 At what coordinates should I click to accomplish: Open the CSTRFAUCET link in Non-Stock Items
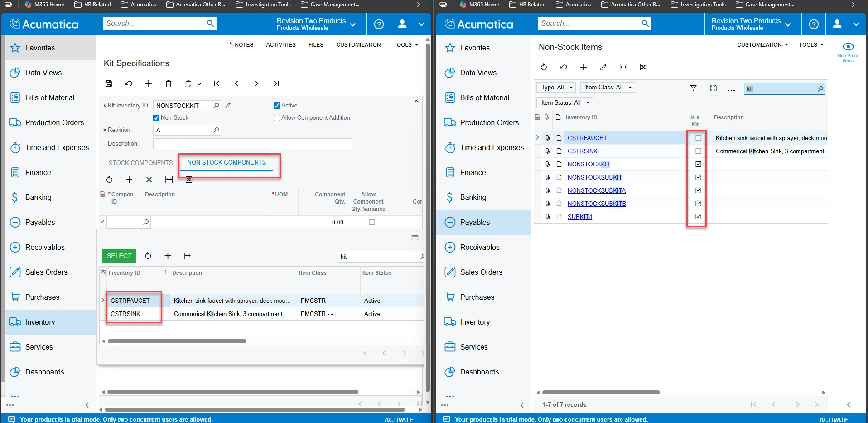587,138
